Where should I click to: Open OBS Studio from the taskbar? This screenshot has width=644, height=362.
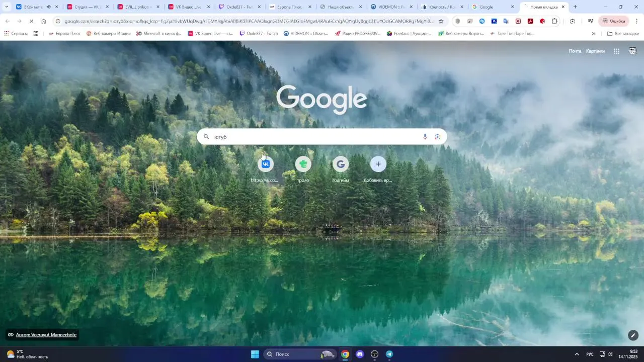coord(374,354)
